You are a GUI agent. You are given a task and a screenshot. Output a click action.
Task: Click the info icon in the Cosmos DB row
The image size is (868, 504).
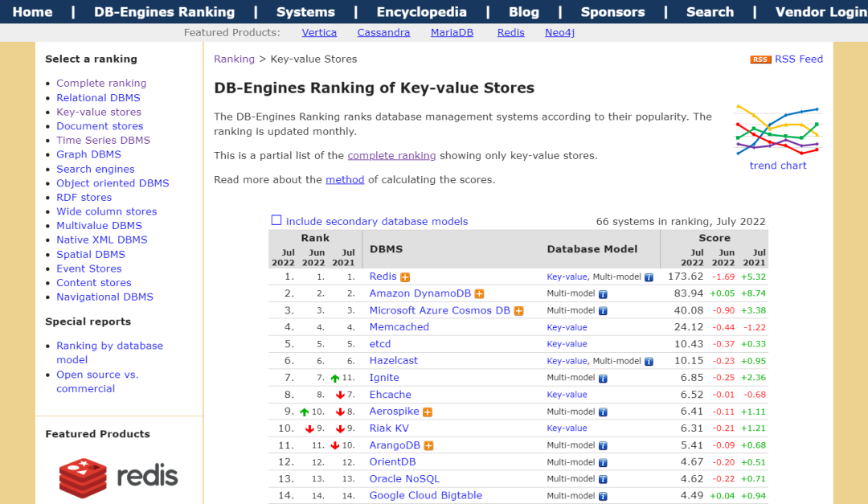click(603, 311)
